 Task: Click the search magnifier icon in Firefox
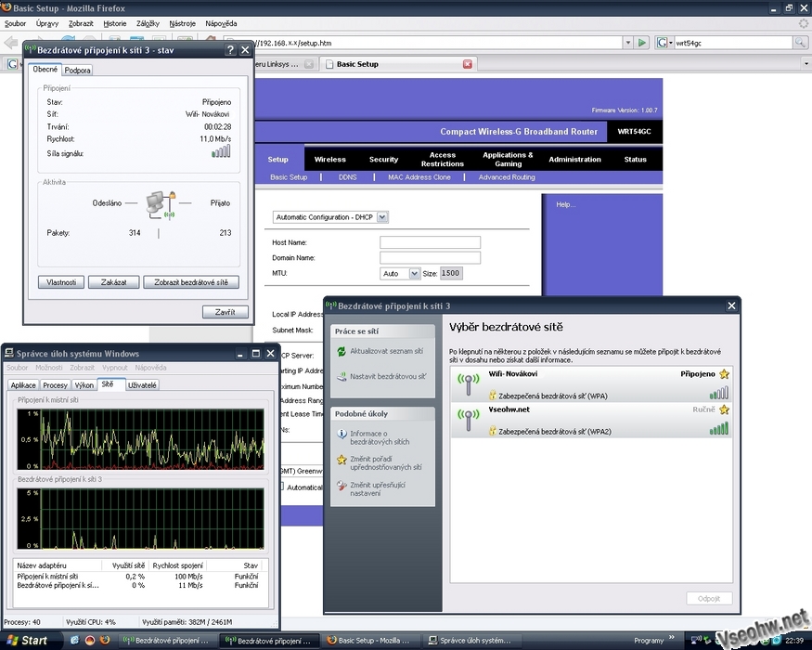[x=800, y=43]
